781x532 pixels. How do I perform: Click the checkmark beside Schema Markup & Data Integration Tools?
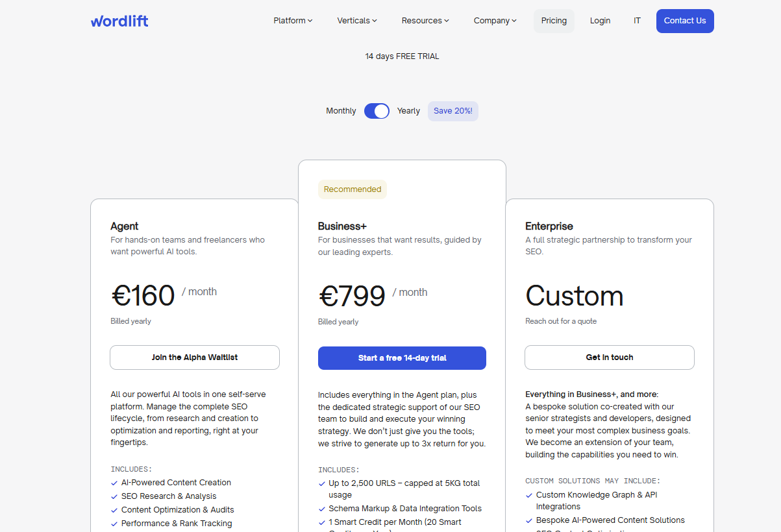pyautogui.click(x=321, y=509)
